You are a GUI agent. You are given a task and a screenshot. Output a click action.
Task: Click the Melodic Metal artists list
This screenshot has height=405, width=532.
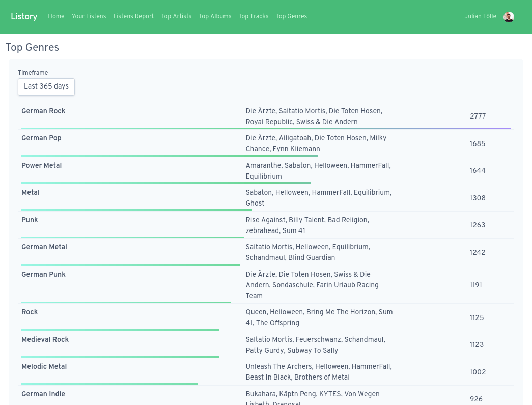319,372
